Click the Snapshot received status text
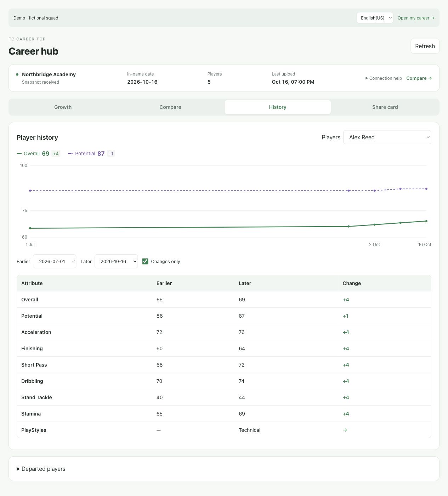 point(40,82)
